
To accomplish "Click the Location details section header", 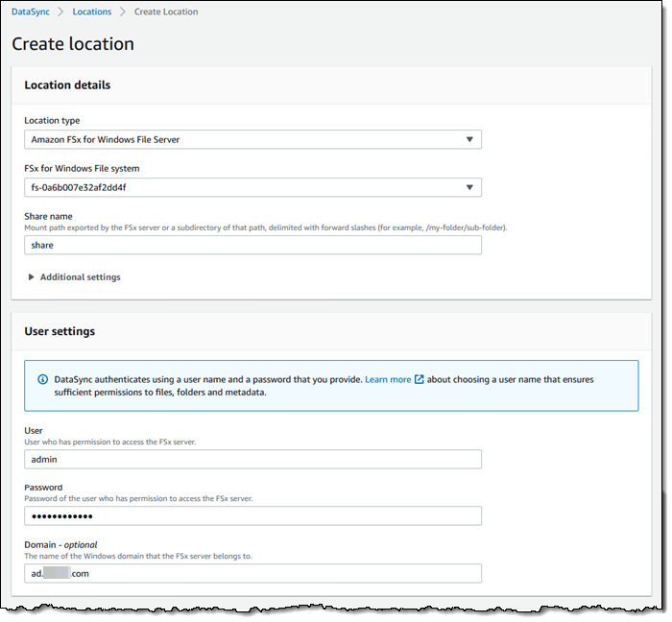I will click(x=67, y=84).
